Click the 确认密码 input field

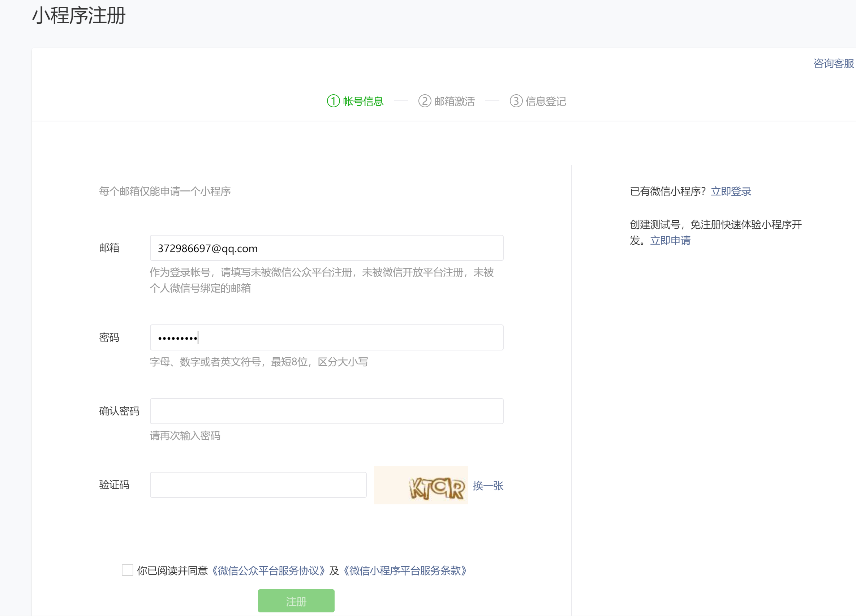[327, 411]
